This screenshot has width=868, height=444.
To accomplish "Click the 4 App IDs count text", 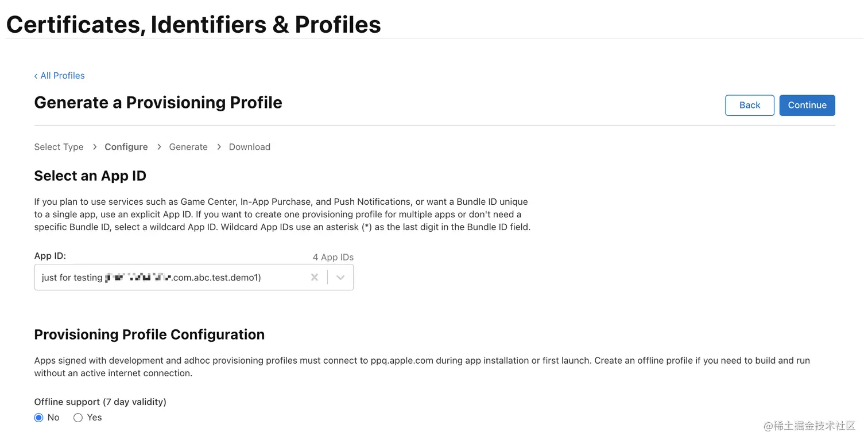I will click(333, 257).
